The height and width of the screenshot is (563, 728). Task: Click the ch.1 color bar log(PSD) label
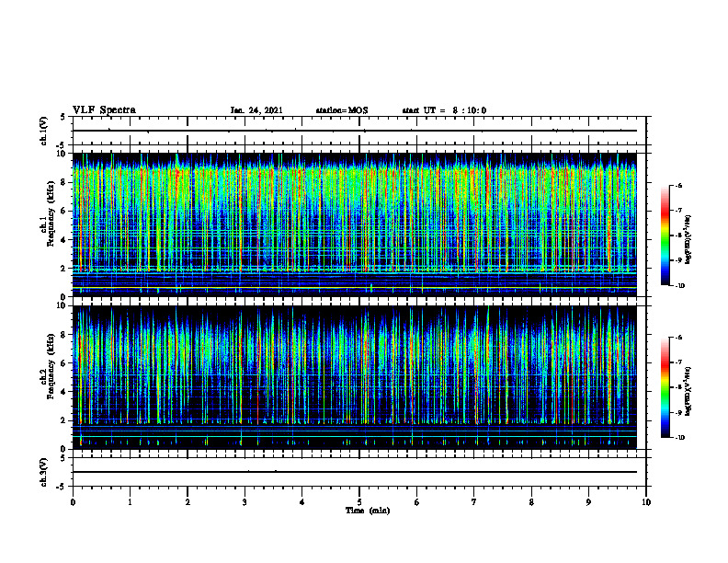point(688,240)
